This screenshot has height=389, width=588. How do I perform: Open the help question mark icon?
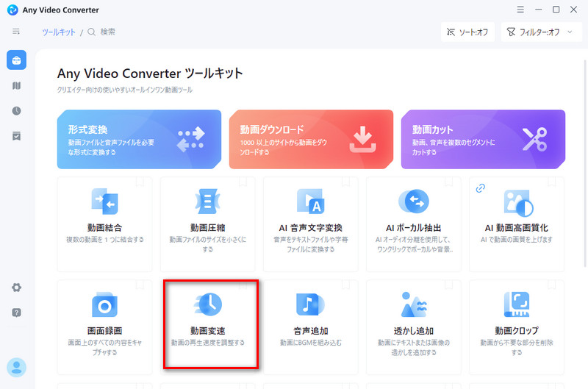coord(16,313)
